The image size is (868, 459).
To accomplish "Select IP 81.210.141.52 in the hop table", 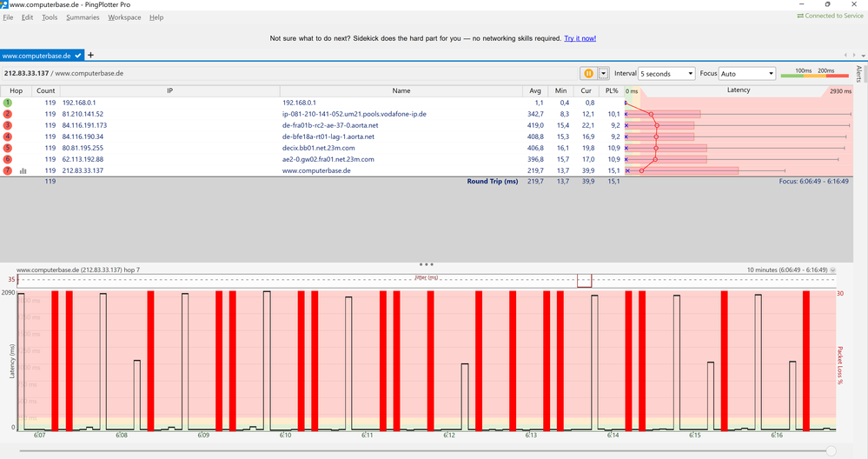I will [x=83, y=114].
